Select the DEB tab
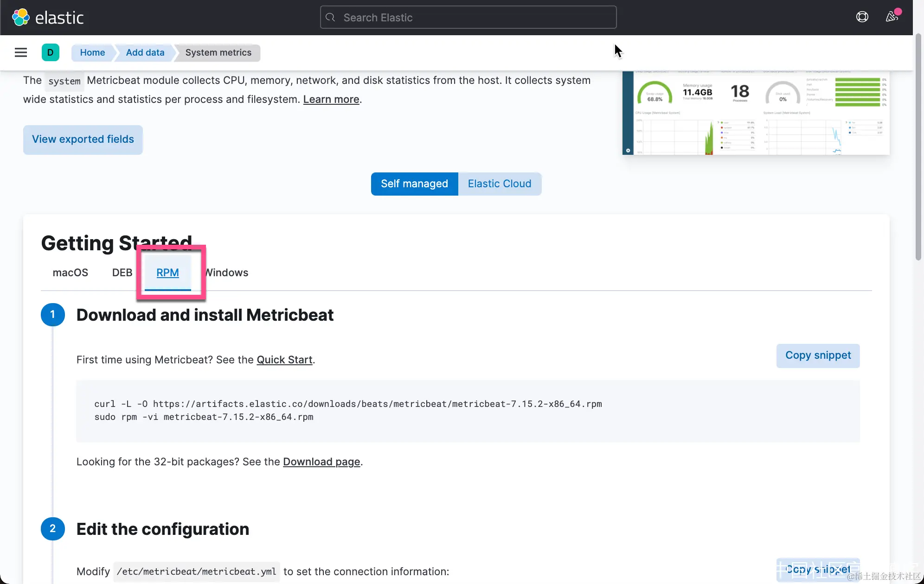The height and width of the screenshot is (584, 924). click(122, 273)
